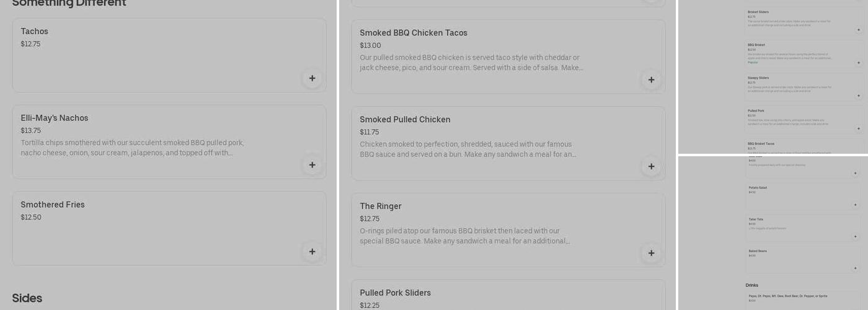Add Potato Salad side to order
Image resolution: width=868 pixels, height=310 pixels.
pyautogui.click(x=856, y=205)
